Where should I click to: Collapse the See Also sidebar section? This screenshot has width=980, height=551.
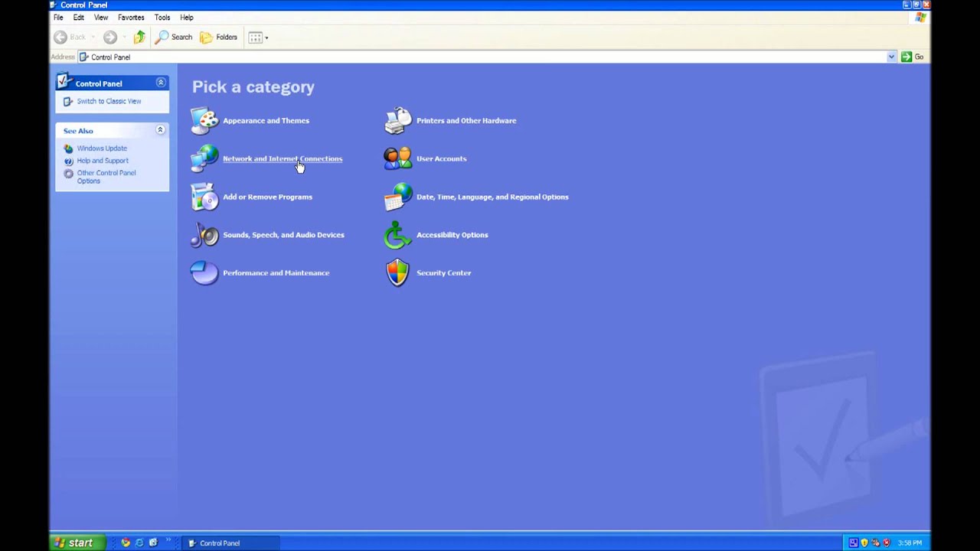coord(160,130)
